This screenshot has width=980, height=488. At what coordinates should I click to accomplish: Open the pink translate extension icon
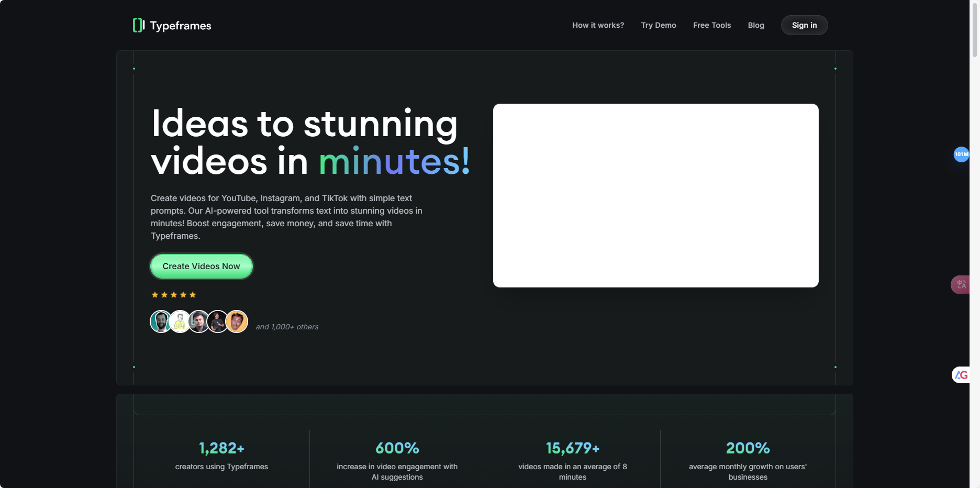[961, 285]
